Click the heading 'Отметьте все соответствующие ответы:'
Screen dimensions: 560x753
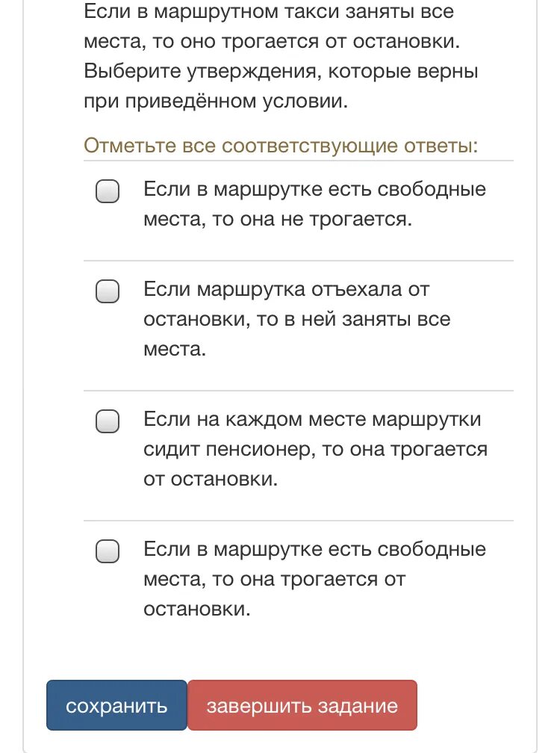tap(281, 144)
